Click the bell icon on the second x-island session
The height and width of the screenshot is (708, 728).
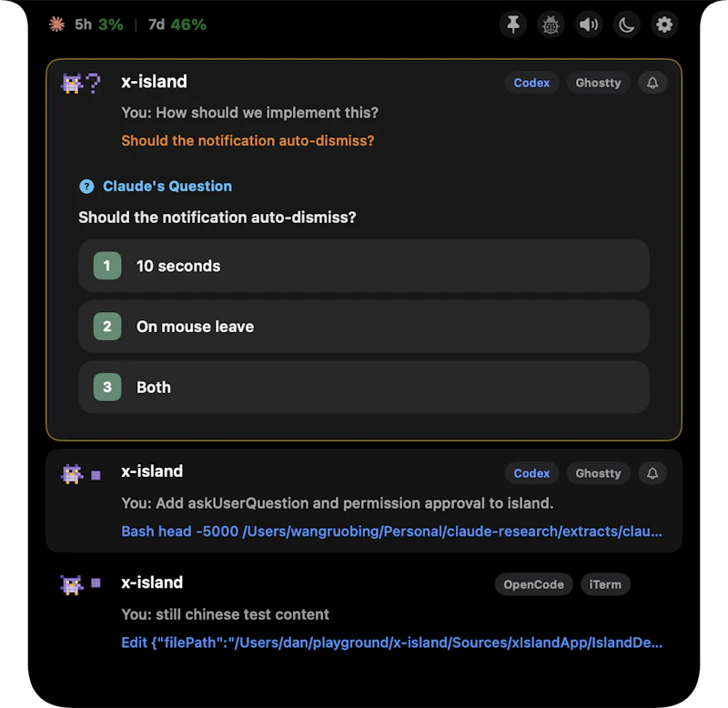[652, 473]
